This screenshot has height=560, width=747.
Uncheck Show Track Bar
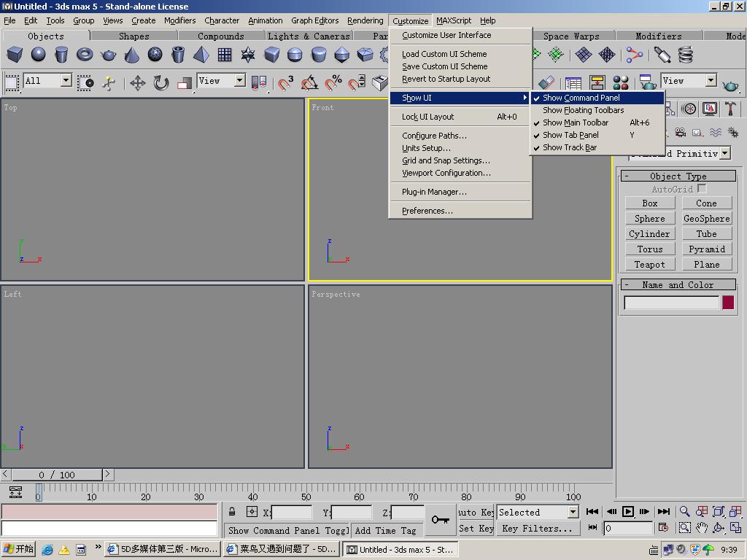(x=597, y=147)
